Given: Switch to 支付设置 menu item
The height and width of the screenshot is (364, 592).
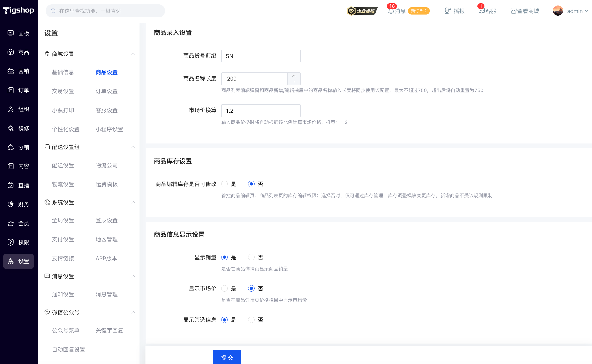Looking at the screenshot, I should tap(63, 239).
